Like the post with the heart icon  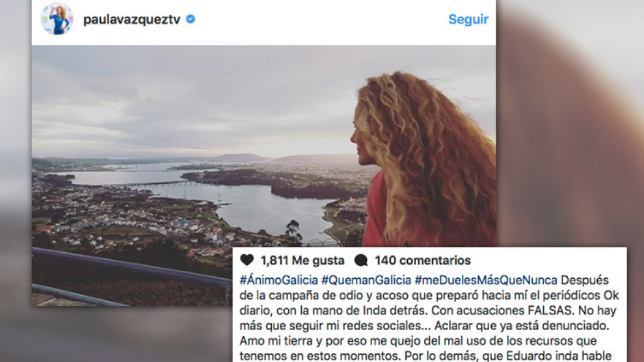[x=247, y=260]
